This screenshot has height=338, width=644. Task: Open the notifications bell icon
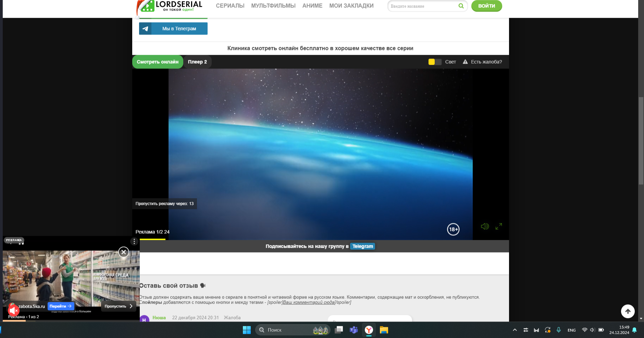(x=634, y=330)
